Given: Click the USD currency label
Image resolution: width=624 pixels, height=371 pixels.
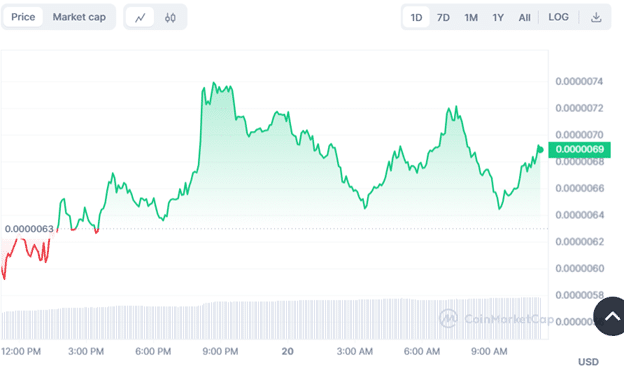Looking at the screenshot, I should click(x=588, y=362).
